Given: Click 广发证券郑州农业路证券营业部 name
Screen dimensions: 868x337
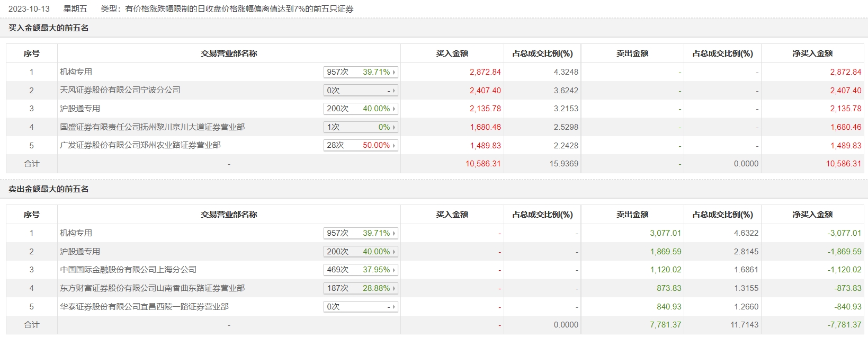Looking at the screenshot, I should (140, 145).
